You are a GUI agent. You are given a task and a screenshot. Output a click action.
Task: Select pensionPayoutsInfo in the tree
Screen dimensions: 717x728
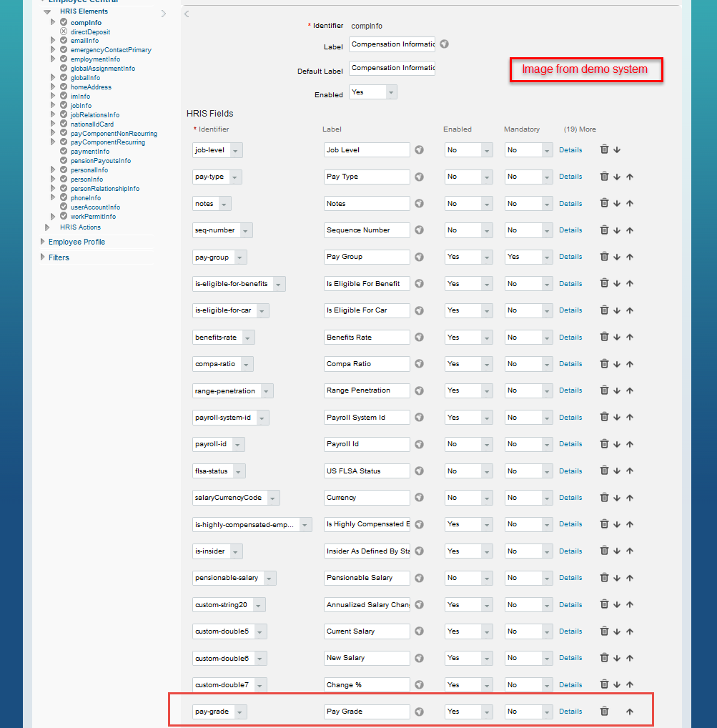(101, 161)
